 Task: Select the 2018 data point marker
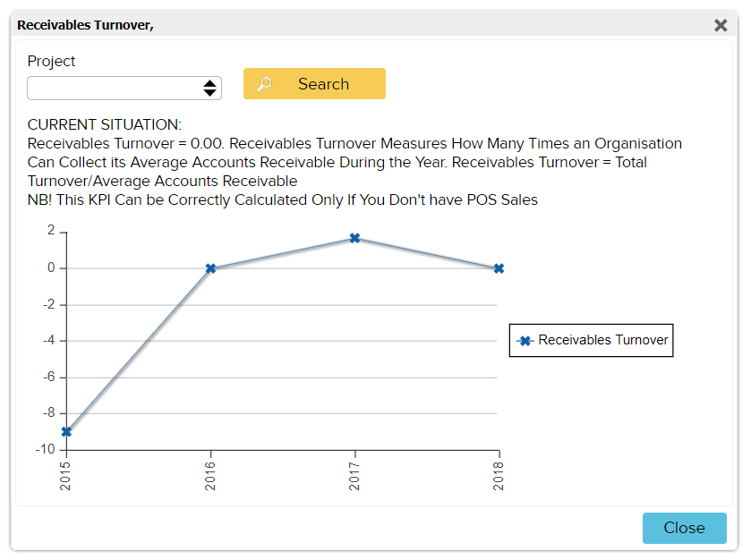coord(499,268)
